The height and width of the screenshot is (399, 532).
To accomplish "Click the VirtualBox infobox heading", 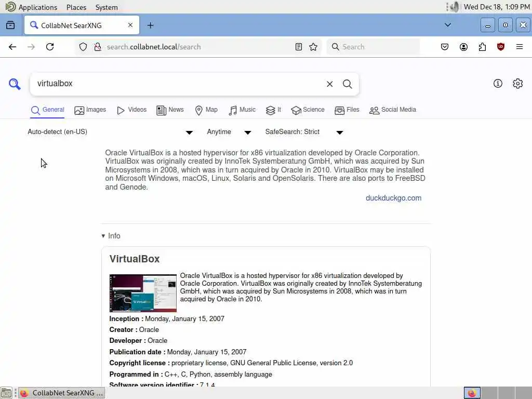I will (135, 259).
